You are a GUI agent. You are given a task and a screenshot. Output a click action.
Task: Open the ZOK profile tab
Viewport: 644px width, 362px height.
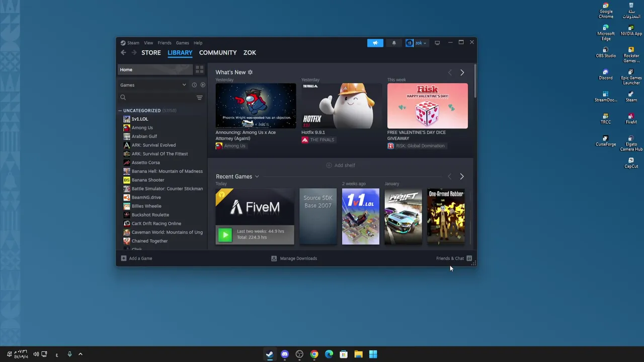pos(250,52)
